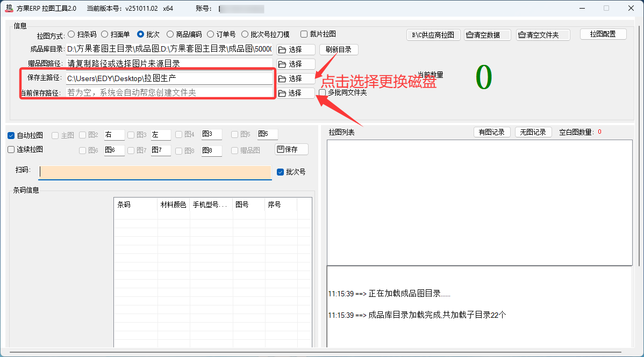Click the green 当前数量 count 0

[x=484, y=77]
